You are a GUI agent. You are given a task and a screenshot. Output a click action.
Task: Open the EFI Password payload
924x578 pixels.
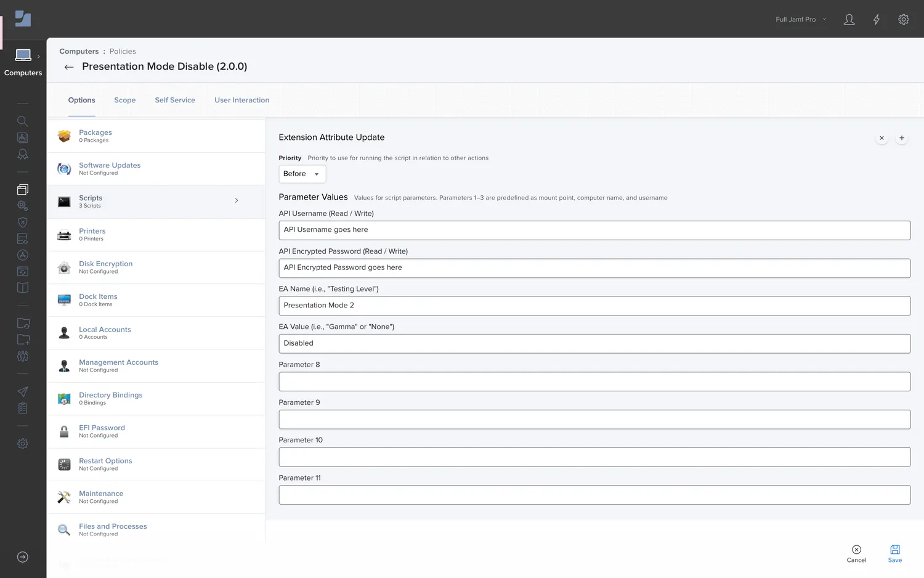[156, 431]
